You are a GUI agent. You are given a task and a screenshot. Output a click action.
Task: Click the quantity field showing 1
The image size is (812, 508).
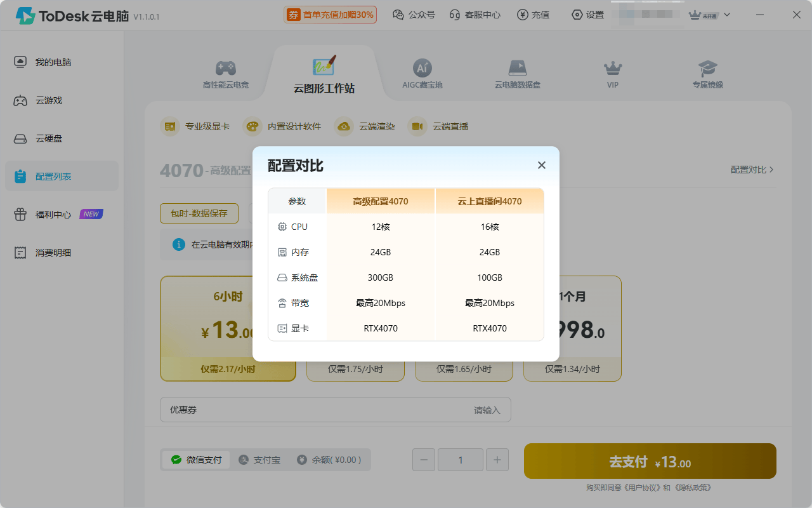461,460
